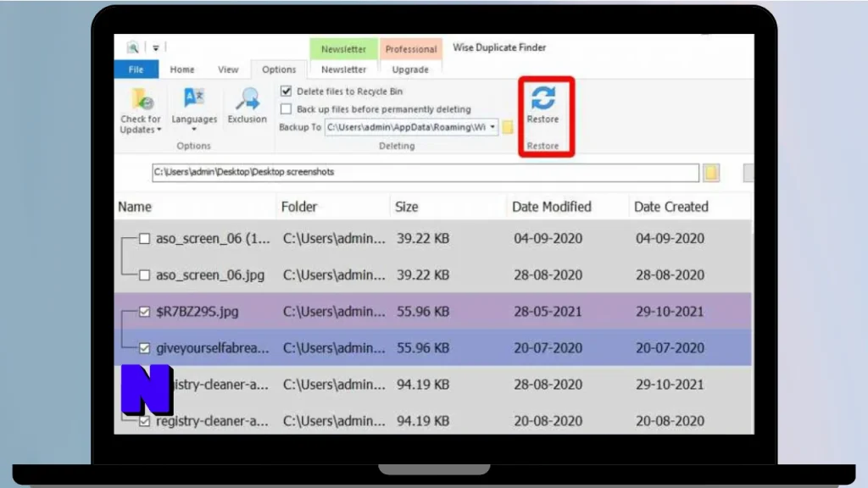Sort by Date Created column header
868x488 pixels.
671,207
